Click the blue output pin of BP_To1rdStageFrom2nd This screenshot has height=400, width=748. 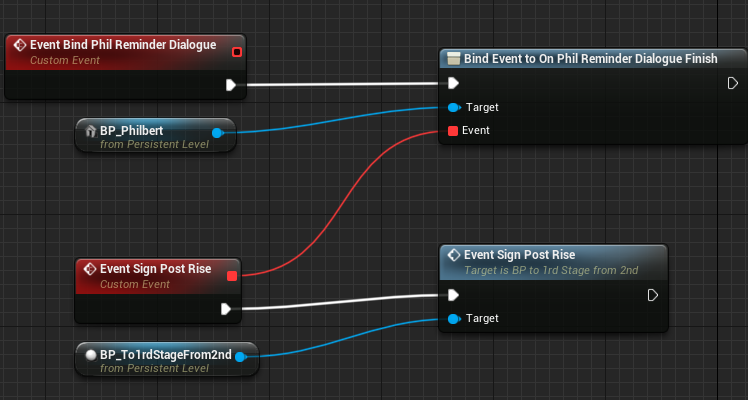241,357
